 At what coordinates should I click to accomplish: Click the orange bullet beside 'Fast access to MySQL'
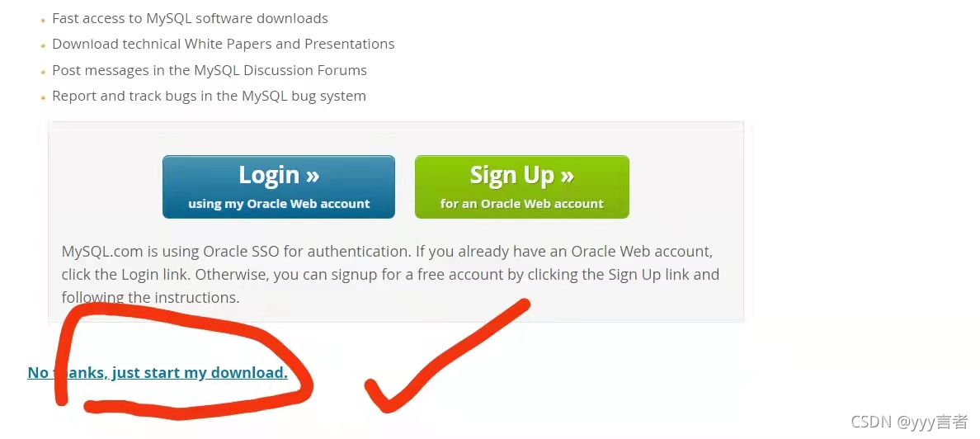[43, 20]
